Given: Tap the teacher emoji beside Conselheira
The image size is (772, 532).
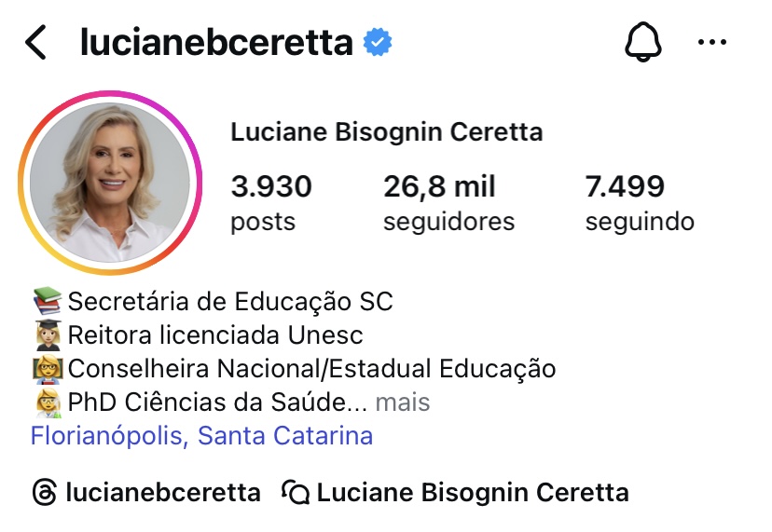Looking at the screenshot, I should (48, 369).
